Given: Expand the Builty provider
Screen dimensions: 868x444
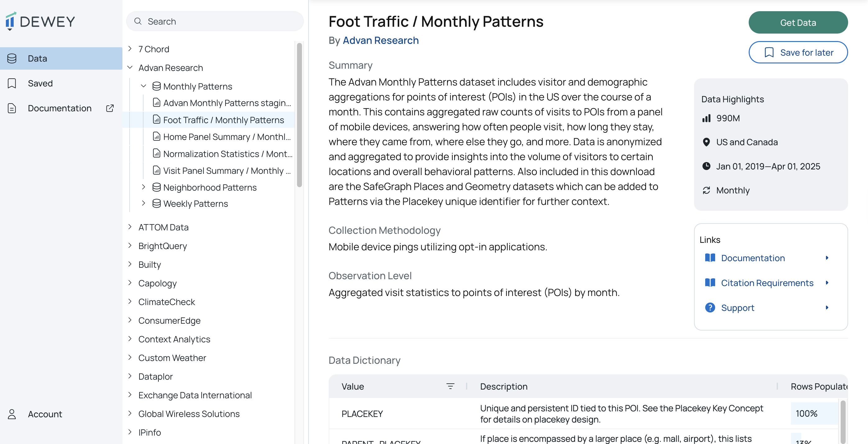Looking at the screenshot, I should coord(130,264).
